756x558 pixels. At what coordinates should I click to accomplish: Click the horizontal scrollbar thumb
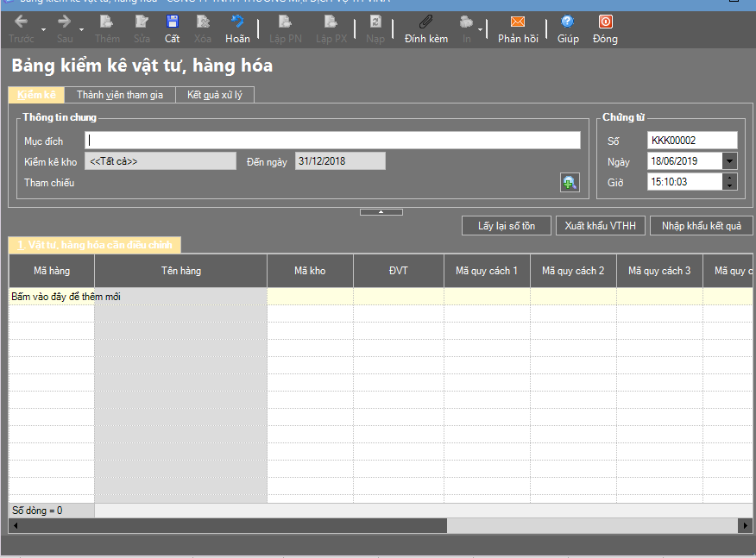pyautogui.click(x=235, y=526)
